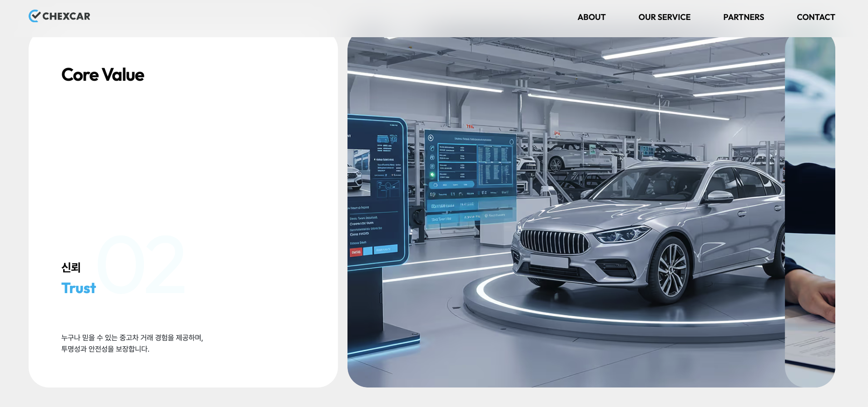Click the partially visible next slide image
Image resolution: width=868 pixels, height=407 pixels.
tap(810, 212)
